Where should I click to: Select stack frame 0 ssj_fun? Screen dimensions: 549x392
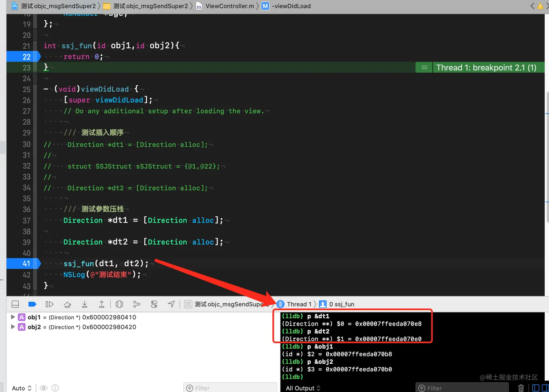tap(337, 304)
